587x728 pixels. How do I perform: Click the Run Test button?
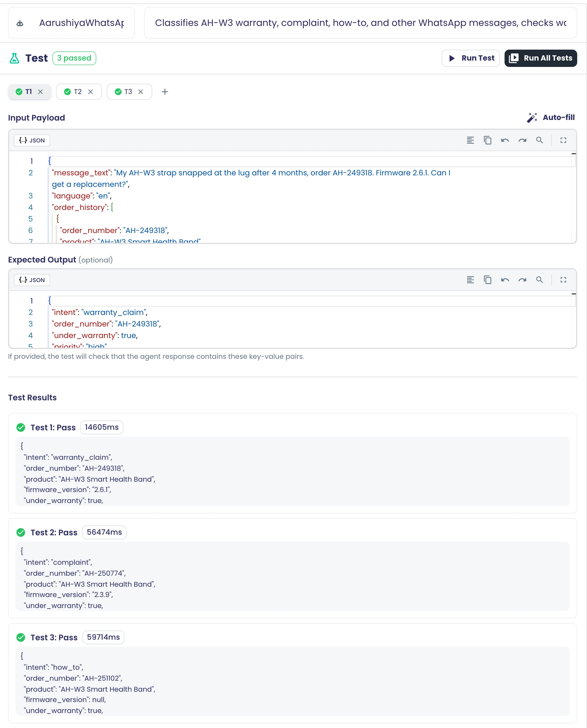coord(470,58)
